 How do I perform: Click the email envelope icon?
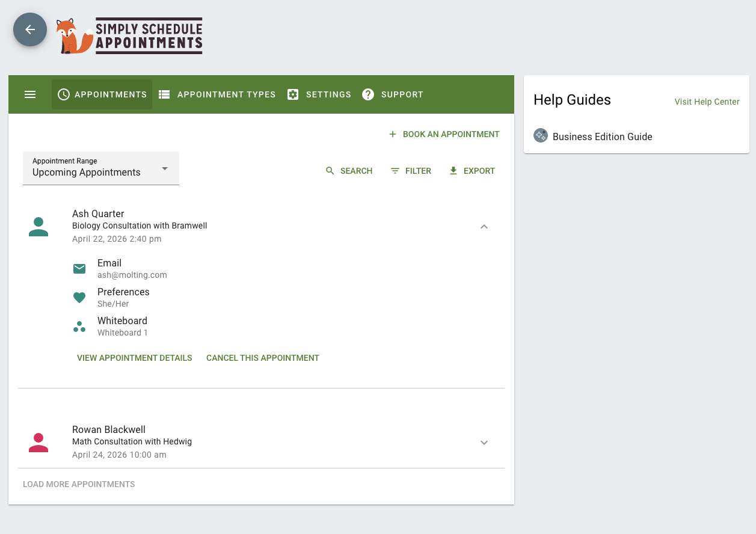click(79, 269)
